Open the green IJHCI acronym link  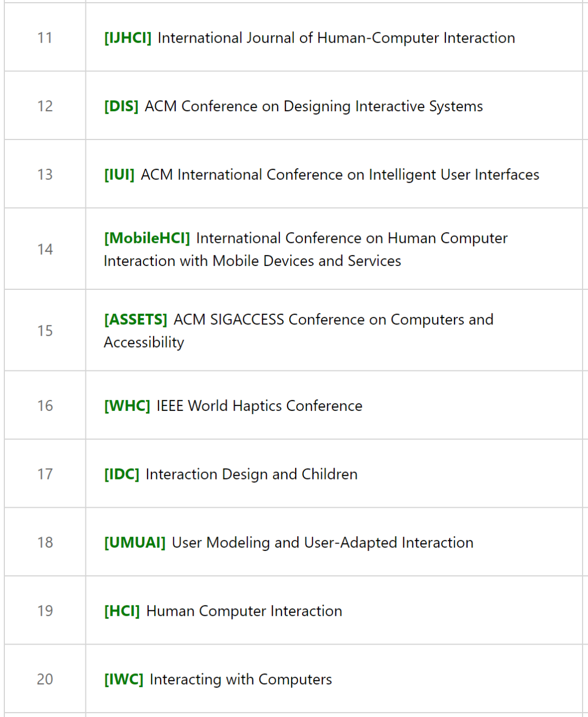(127, 38)
